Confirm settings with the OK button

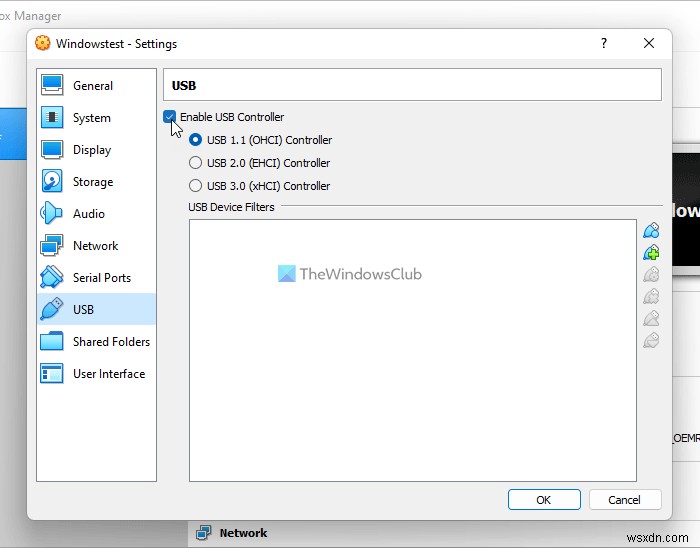click(x=544, y=499)
